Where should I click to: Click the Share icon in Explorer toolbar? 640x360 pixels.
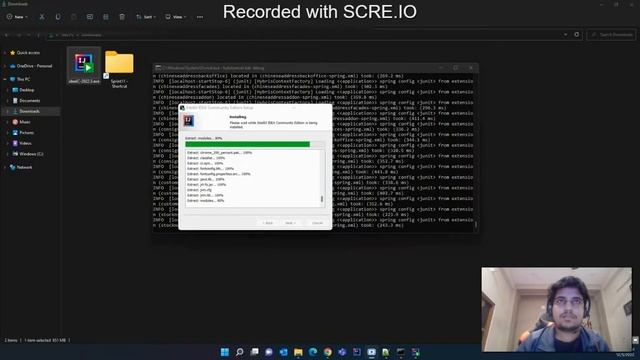[x=106, y=17]
